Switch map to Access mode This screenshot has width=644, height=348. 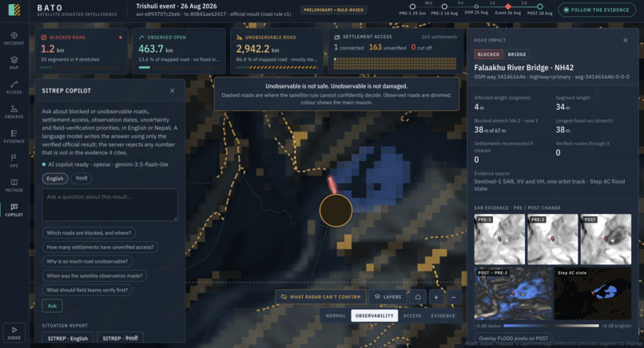412,315
